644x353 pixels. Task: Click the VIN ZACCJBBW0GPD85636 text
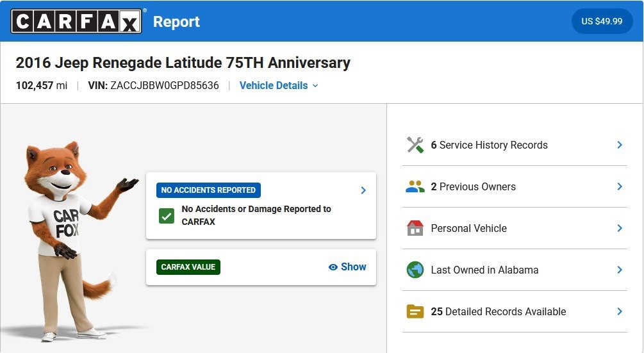point(153,85)
